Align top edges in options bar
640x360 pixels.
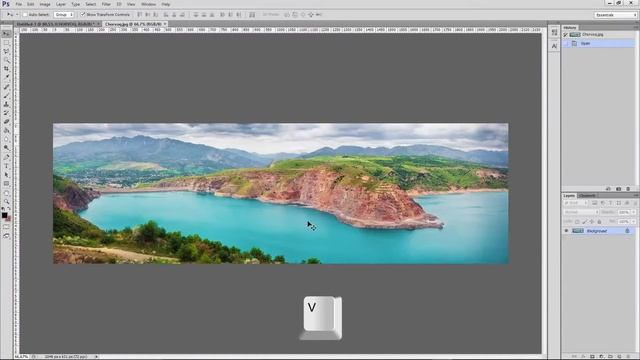click(140, 15)
